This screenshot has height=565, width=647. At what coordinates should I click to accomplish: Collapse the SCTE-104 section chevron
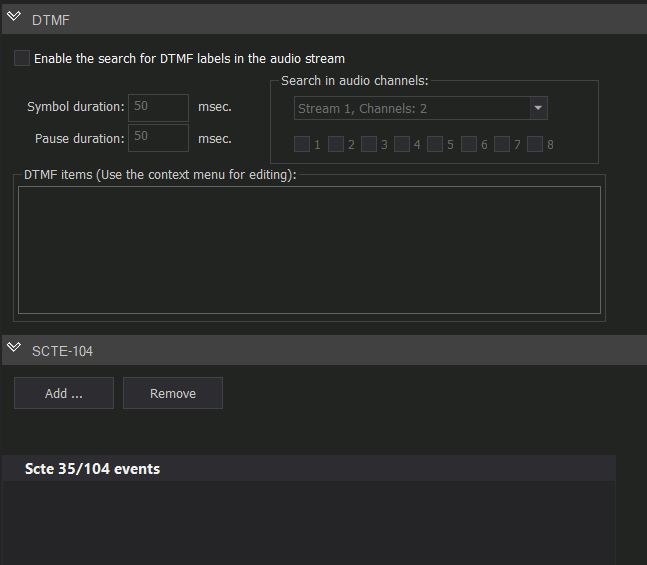point(14,347)
